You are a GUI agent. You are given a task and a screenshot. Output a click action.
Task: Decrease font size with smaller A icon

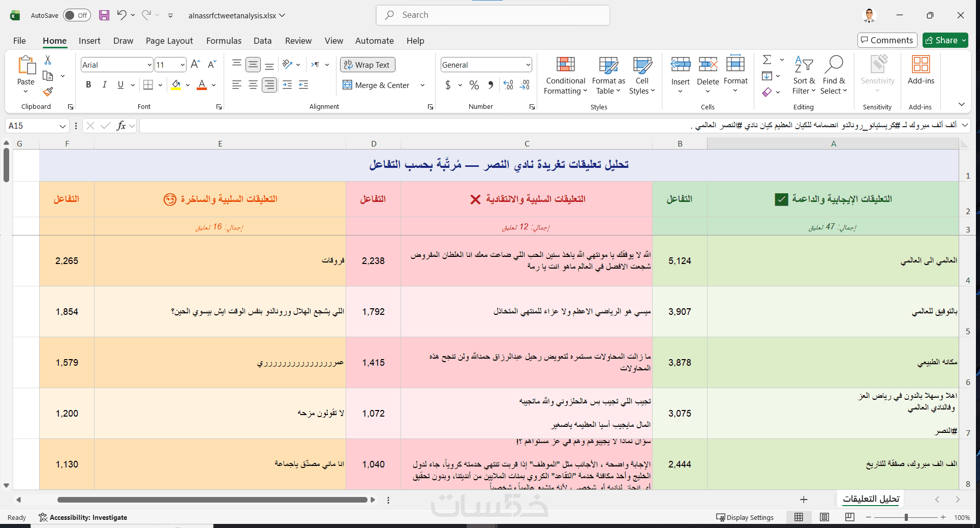[x=212, y=65]
